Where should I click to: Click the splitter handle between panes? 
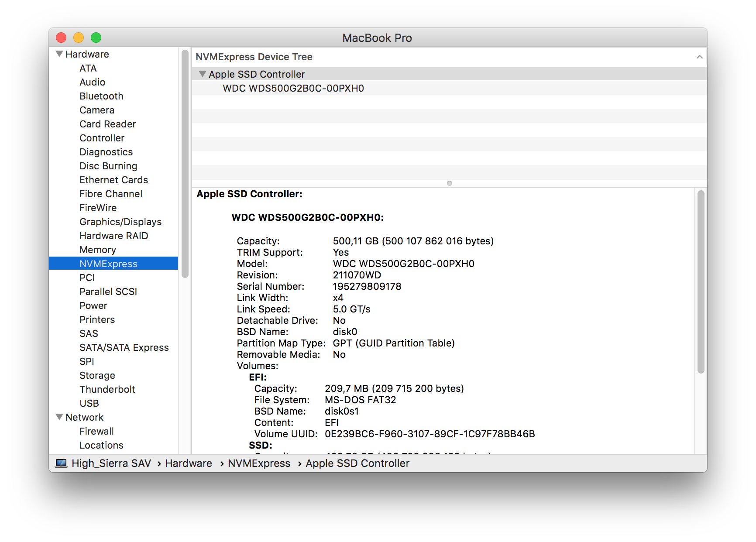tap(449, 183)
